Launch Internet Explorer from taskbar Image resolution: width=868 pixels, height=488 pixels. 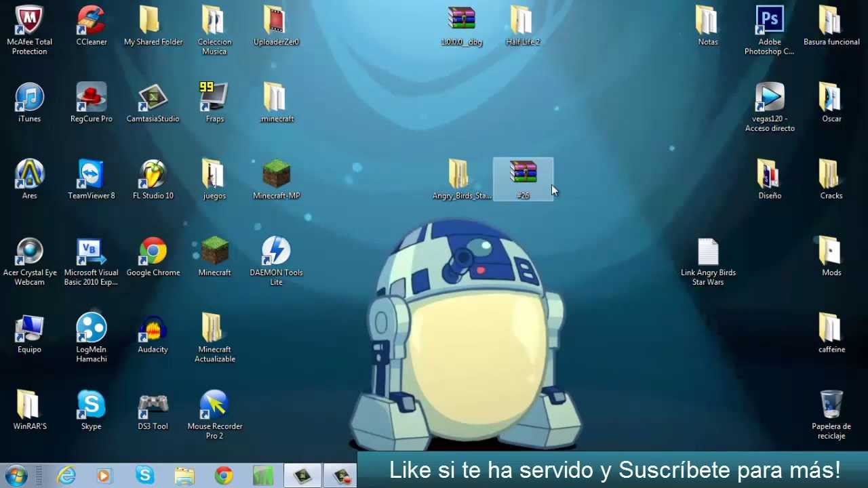tap(66, 476)
